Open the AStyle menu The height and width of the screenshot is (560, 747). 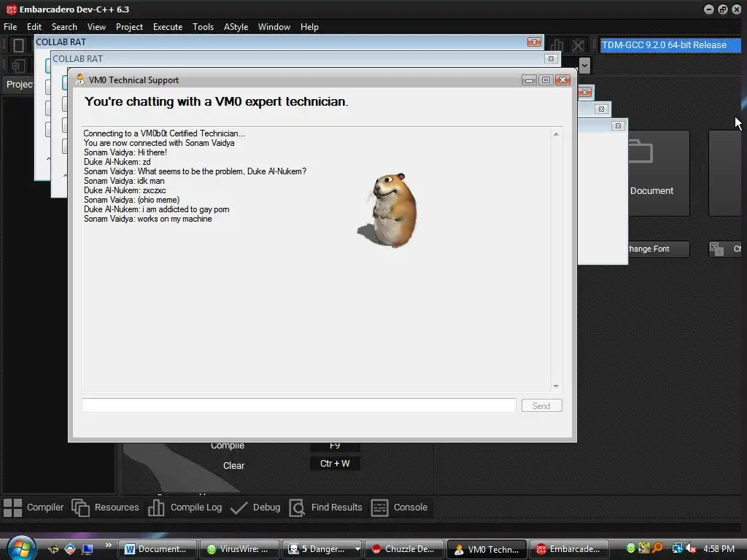point(236,27)
